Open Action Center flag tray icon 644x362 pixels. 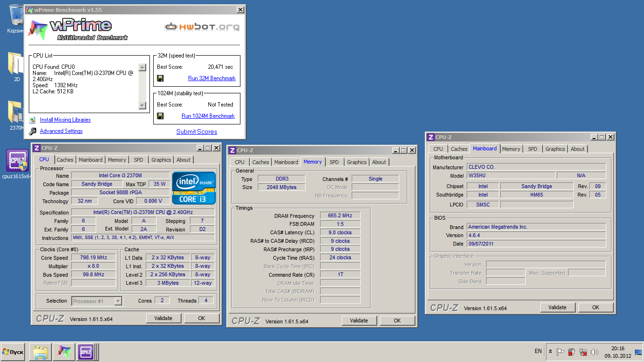561,352
